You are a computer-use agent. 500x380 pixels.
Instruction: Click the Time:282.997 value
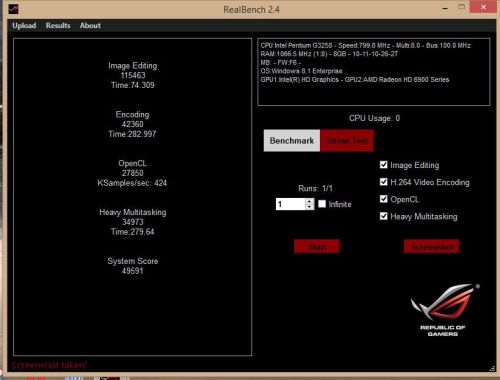(x=132, y=134)
